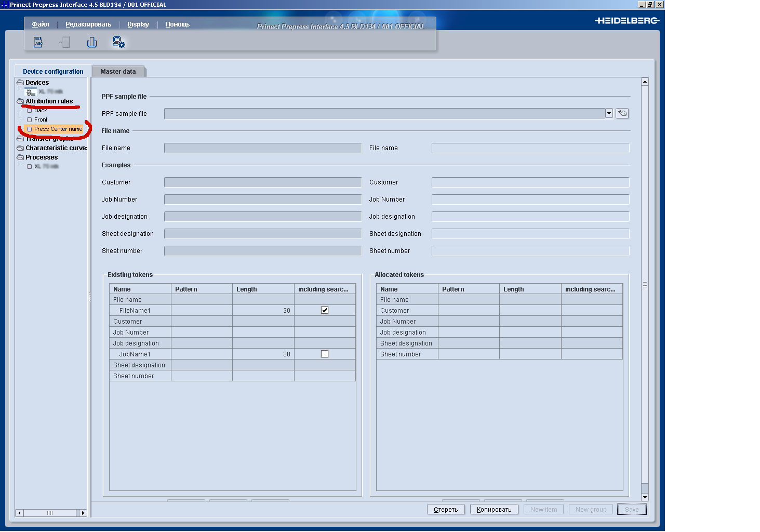Viewport: 760px width, 532px height.
Task: Click the main panel vertical scroll thumb
Action: point(645,284)
